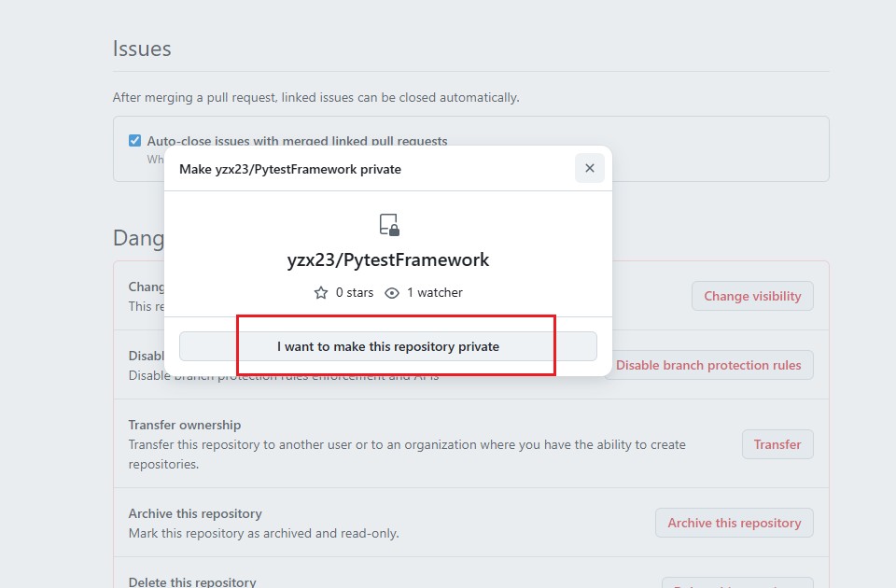The height and width of the screenshot is (588, 896).
Task: Click Disable branch protection rules button
Action: coord(708,365)
